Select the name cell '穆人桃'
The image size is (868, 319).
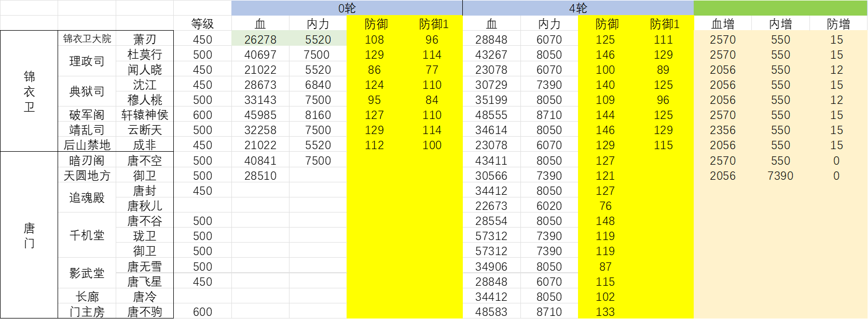(145, 100)
